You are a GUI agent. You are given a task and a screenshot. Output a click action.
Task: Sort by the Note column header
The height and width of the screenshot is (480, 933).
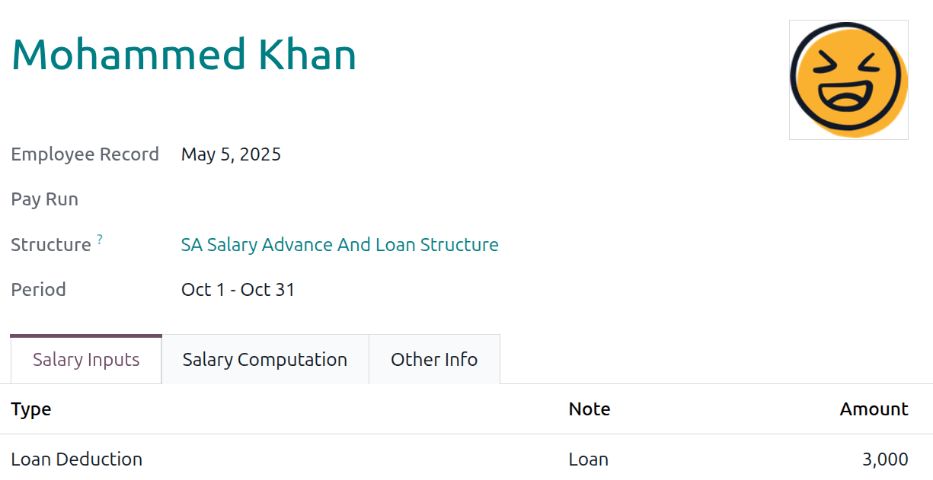(590, 409)
